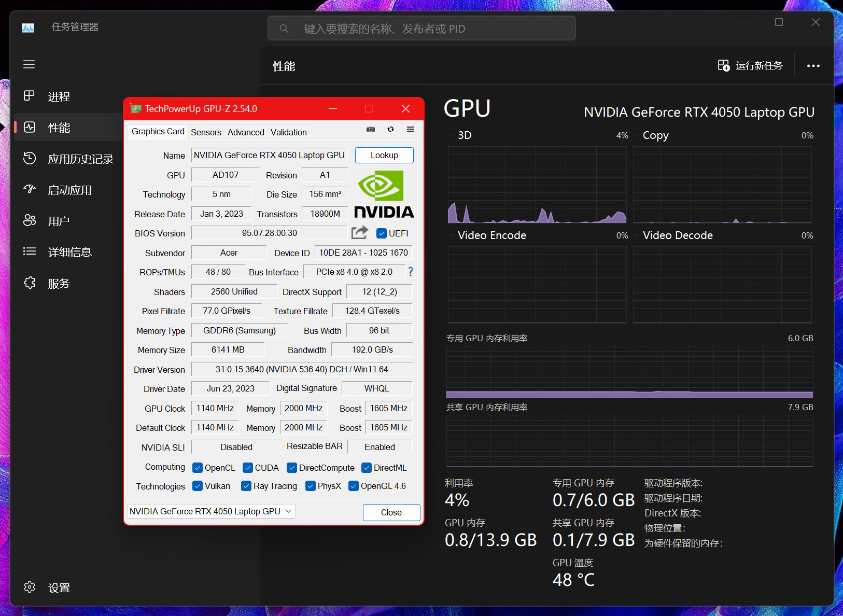Toggle the PhysX checkbox
The height and width of the screenshot is (616, 843).
point(310,486)
